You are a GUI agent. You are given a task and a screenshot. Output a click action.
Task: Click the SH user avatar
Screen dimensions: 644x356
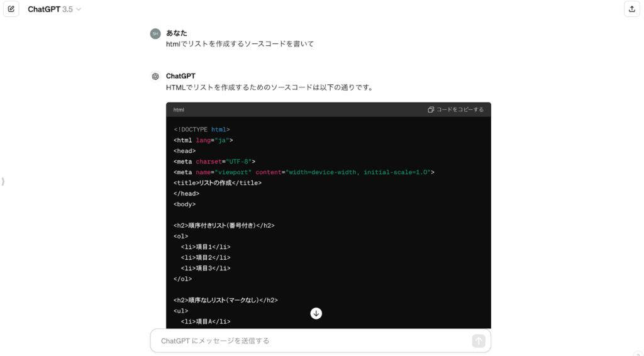click(155, 33)
